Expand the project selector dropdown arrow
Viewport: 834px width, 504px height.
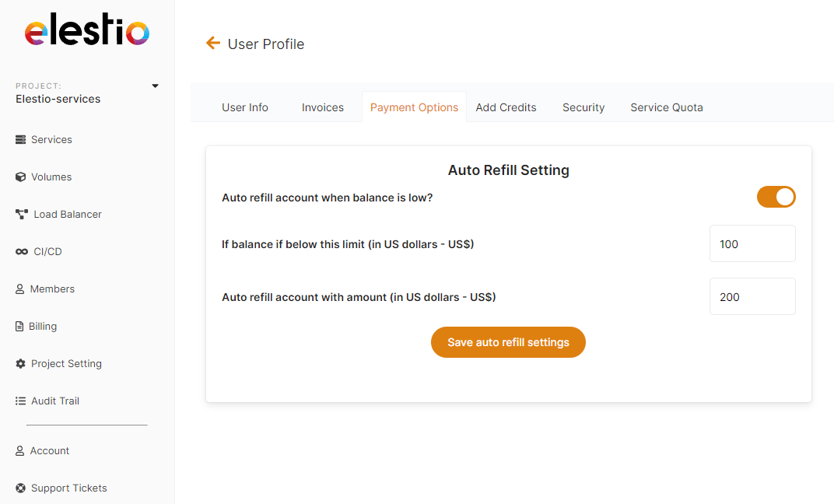[155, 86]
